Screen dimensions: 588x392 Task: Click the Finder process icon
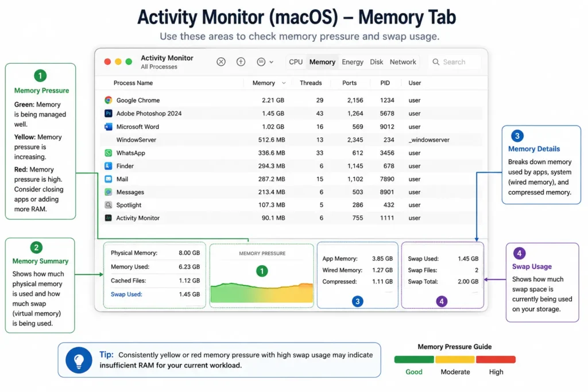(x=109, y=166)
